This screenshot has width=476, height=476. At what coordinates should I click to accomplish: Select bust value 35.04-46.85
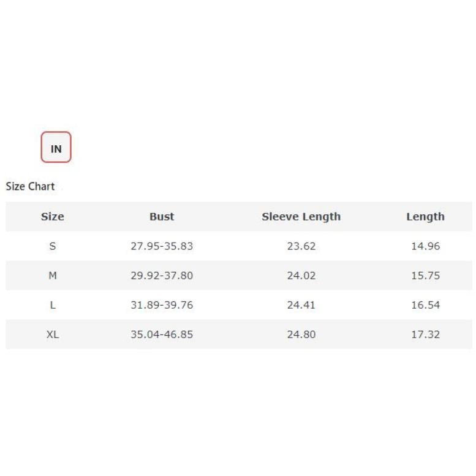click(x=162, y=334)
